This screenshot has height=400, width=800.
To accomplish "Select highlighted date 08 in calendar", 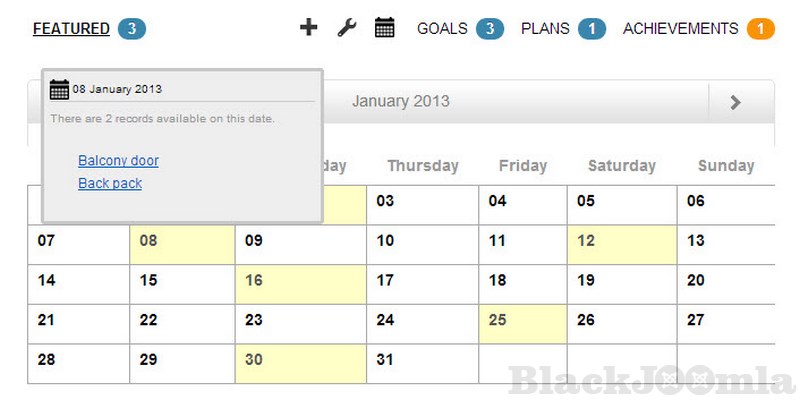I will pos(149,240).
